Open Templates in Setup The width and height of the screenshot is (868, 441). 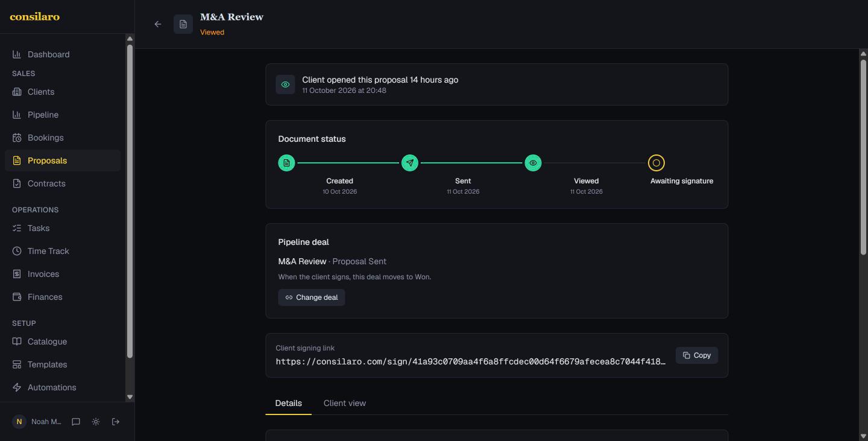63,364
